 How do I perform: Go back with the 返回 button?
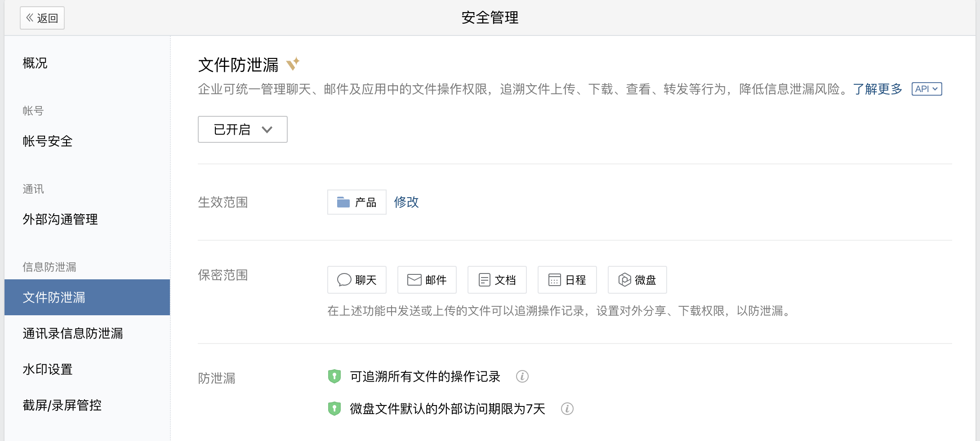pyautogui.click(x=42, y=18)
